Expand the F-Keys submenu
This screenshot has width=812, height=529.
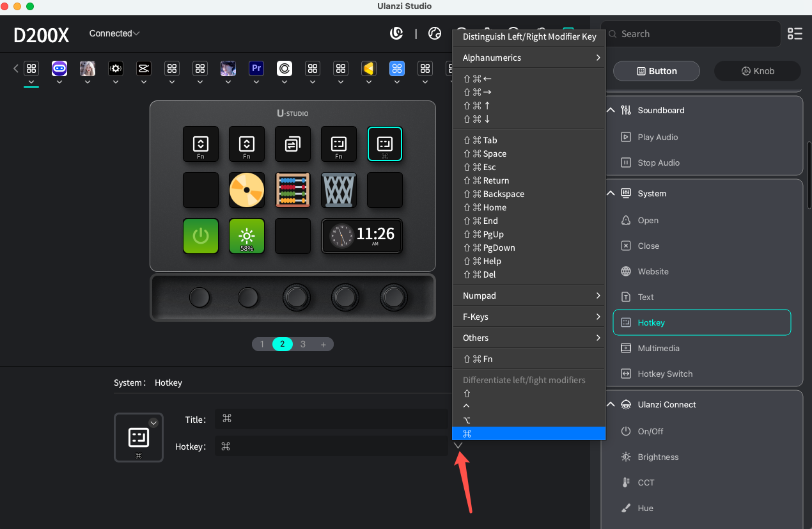click(529, 317)
